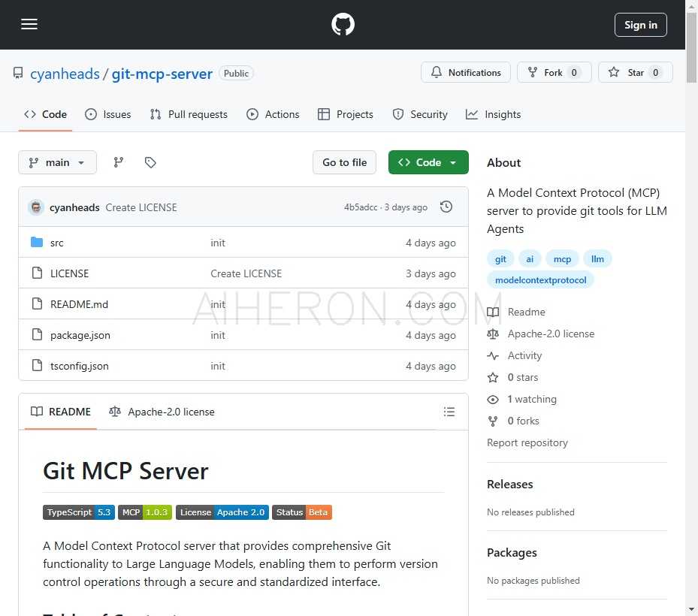
Task: Open the cyanheads author link in commit row
Action: [x=74, y=207]
